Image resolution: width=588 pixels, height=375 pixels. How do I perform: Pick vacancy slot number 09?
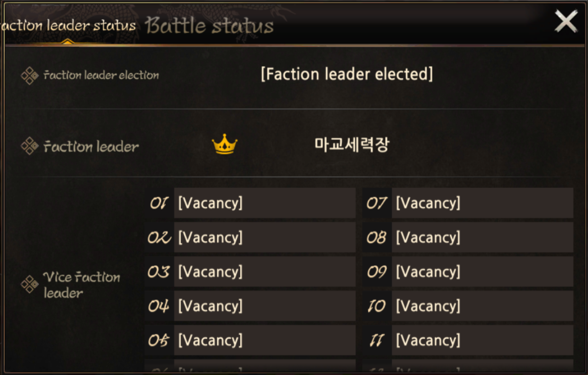[482, 272]
